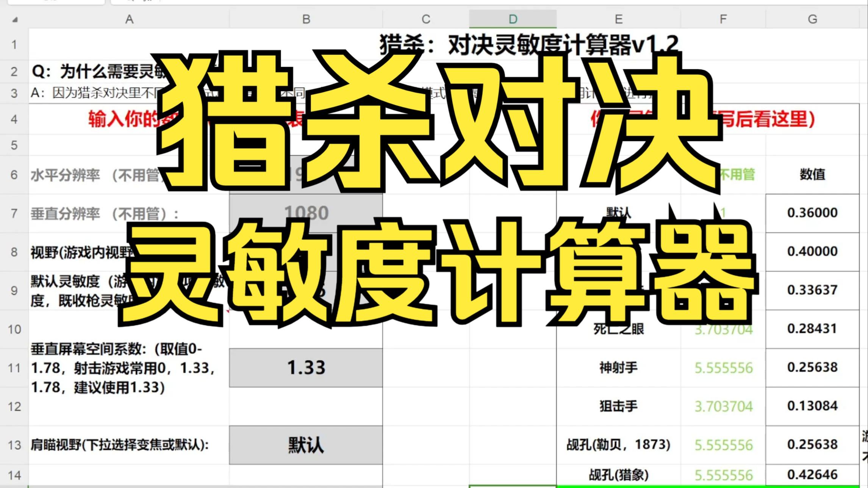
Task: Click vertical resolution cell showing 1080
Action: click(x=306, y=213)
